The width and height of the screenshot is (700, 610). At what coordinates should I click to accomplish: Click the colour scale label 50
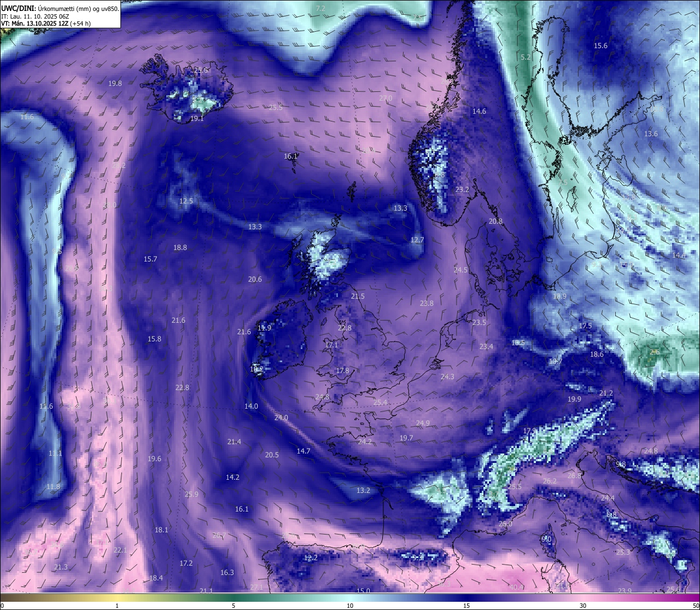[x=695, y=606]
